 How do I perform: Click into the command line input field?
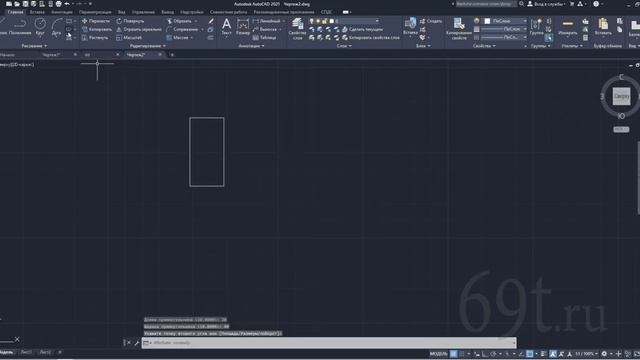(329, 343)
